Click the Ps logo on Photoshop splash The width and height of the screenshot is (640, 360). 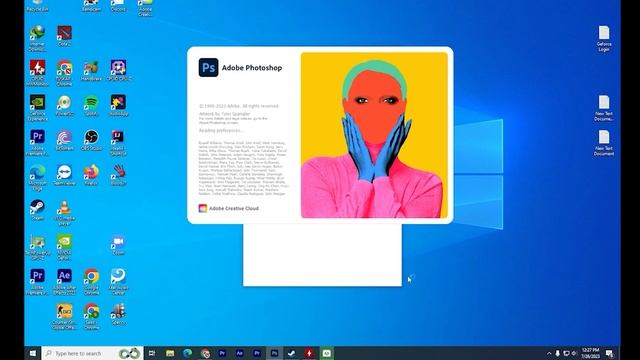[x=208, y=67]
